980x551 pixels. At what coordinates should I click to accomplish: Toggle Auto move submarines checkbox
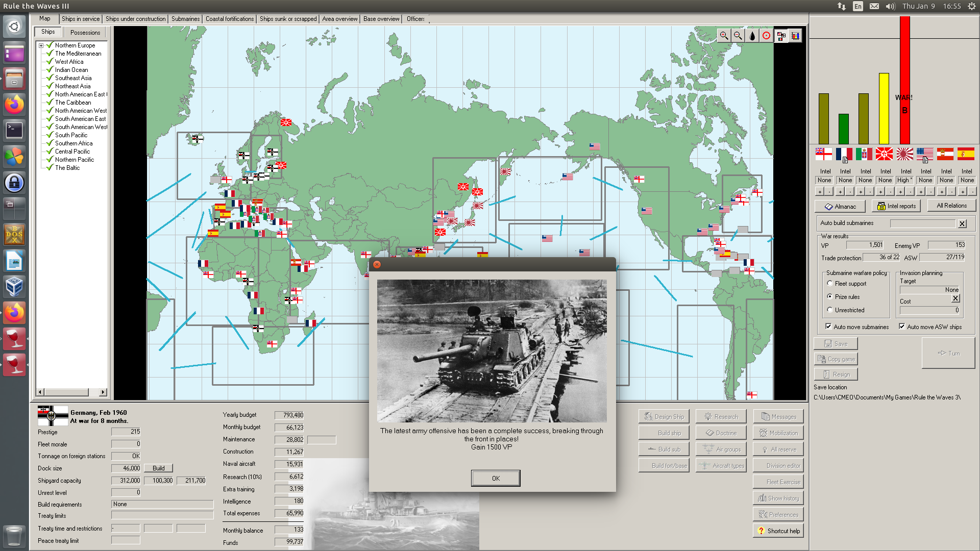click(x=828, y=327)
